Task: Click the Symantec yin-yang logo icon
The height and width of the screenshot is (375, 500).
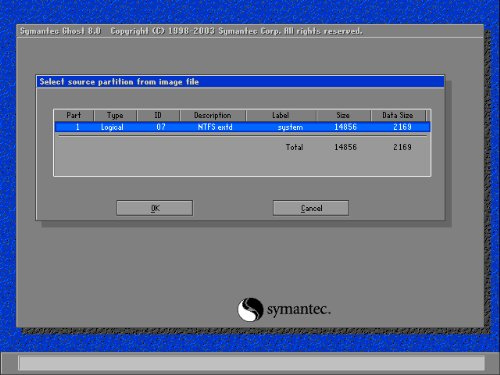Action: click(x=250, y=309)
